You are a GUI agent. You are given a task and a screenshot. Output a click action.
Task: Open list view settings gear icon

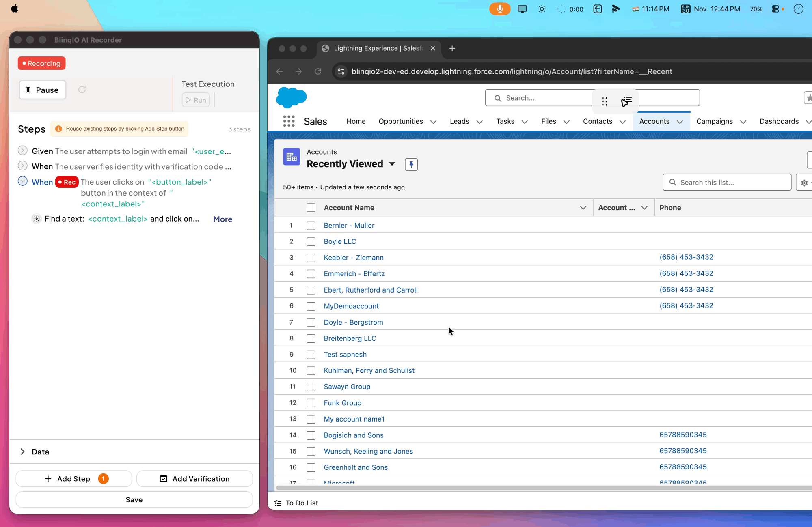[x=804, y=183]
